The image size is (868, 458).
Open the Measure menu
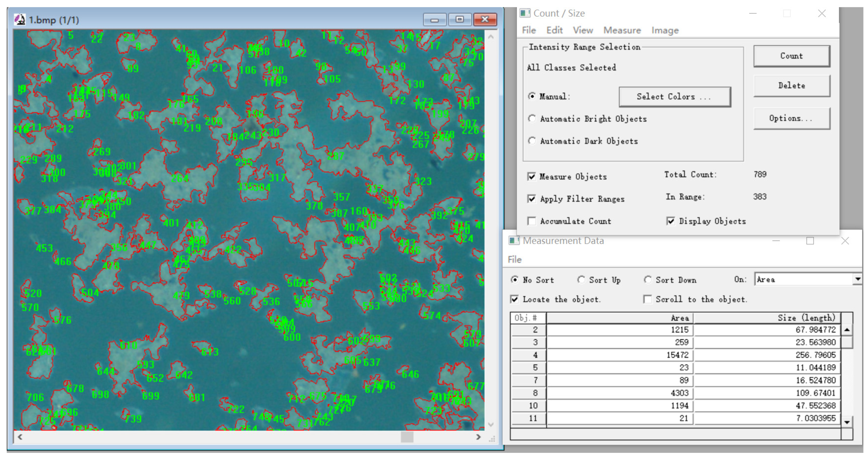coord(622,30)
